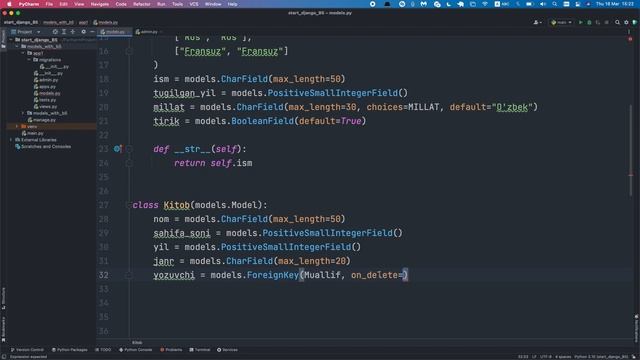Click Collapse All icon in Project panel

73,31
